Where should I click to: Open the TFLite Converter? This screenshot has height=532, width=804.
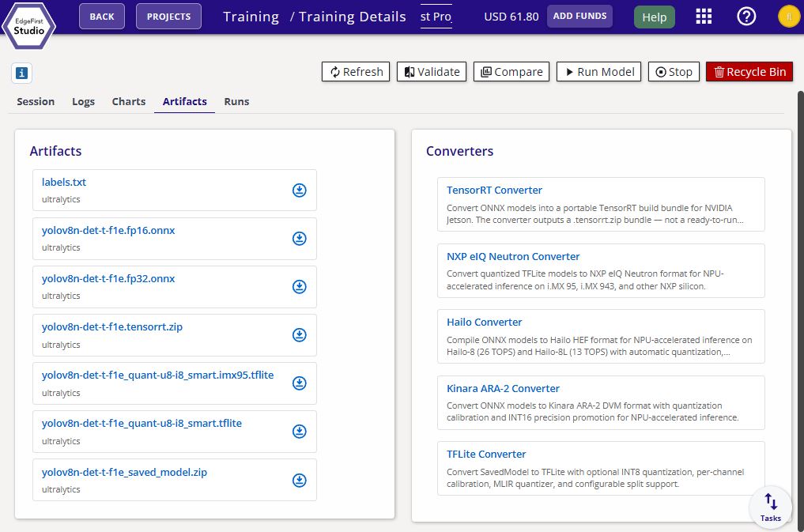tap(601, 469)
